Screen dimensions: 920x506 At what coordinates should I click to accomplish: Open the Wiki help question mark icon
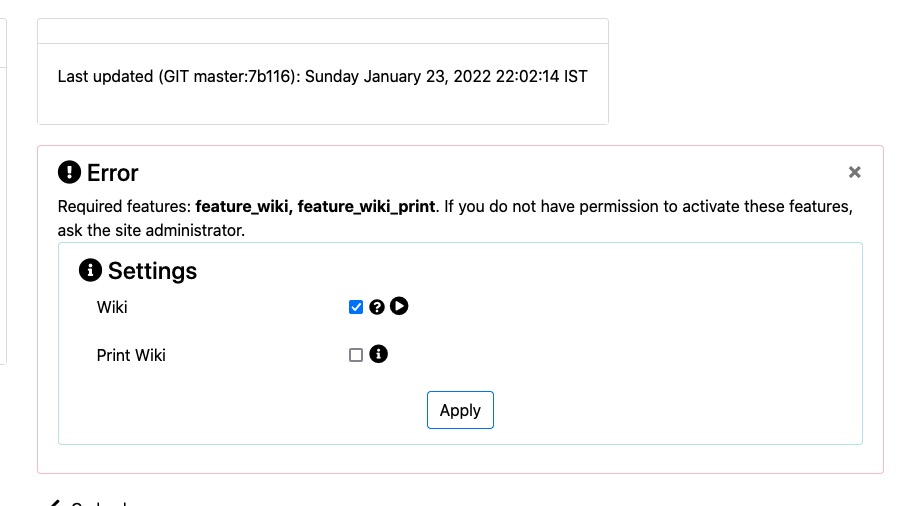(377, 307)
